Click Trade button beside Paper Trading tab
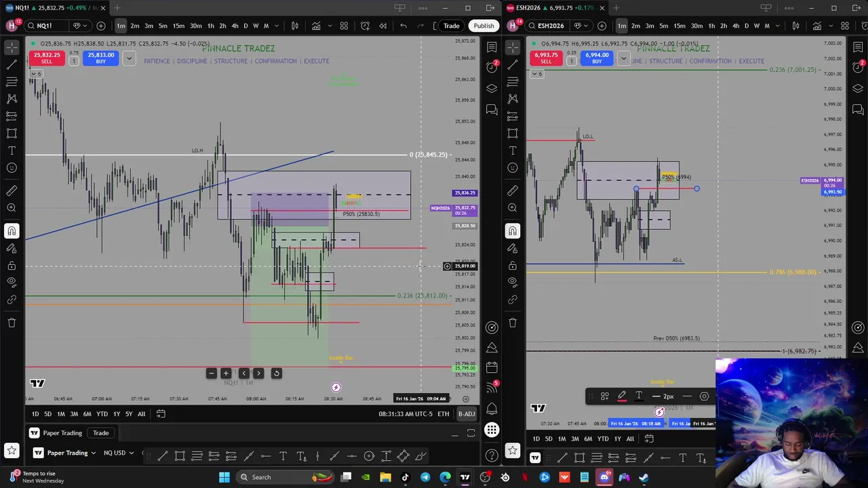This screenshot has height=488, width=868. (100, 433)
